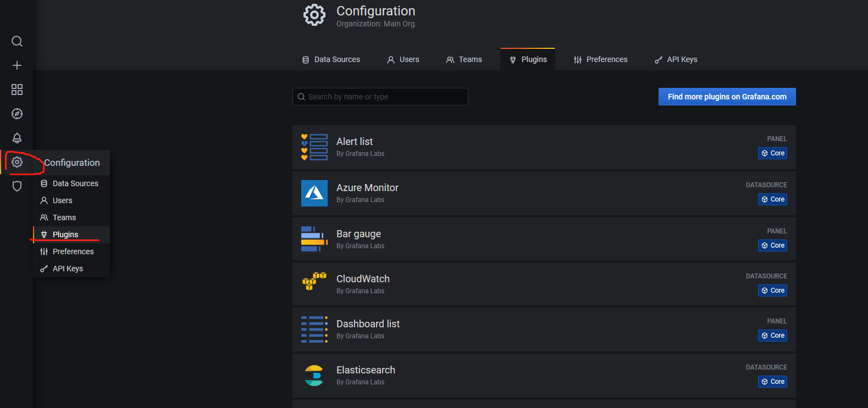Open the API Keys tab
Screen dimensions: 868x408
[676, 59]
